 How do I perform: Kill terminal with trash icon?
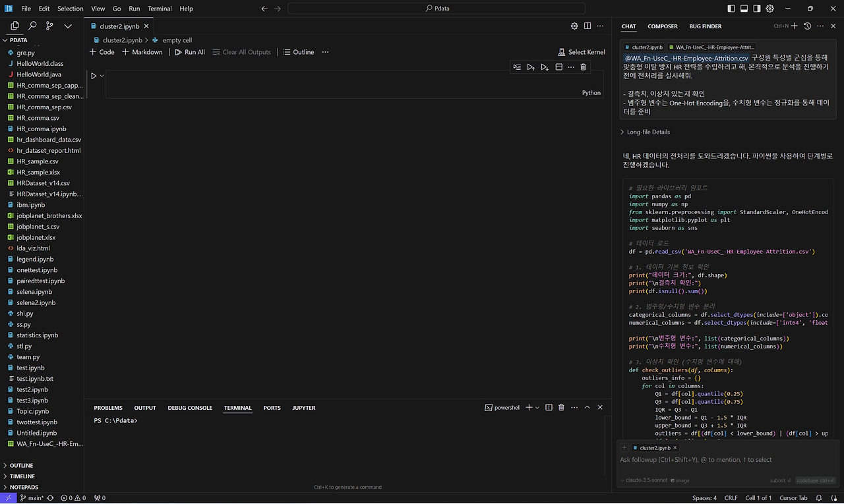coord(561,407)
